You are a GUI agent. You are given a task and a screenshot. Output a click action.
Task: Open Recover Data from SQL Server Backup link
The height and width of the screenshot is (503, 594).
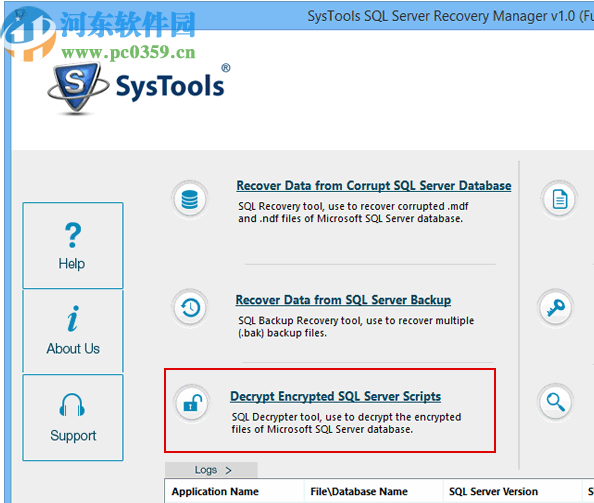coord(343,300)
